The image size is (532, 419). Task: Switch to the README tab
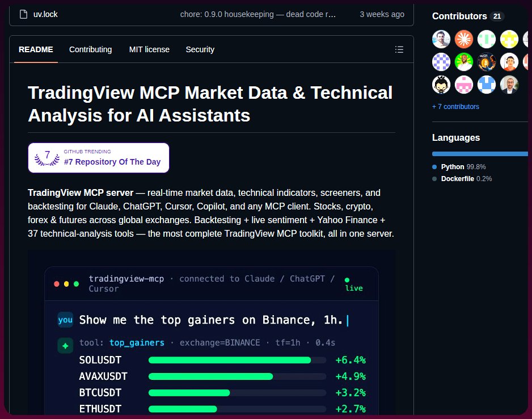pos(36,49)
